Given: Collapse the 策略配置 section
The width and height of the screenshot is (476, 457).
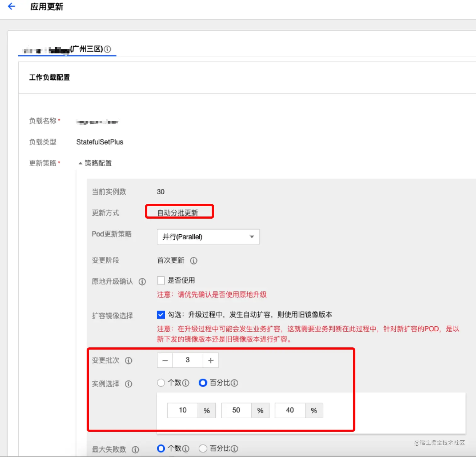Looking at the screenshot, I should pyautogui.click(x=95, y=163).
